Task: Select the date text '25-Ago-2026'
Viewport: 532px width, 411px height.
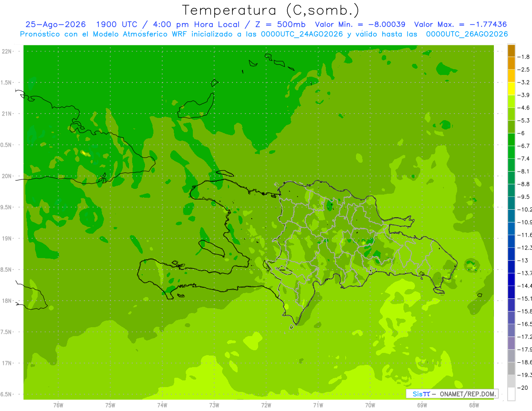Action: [55, 24]
